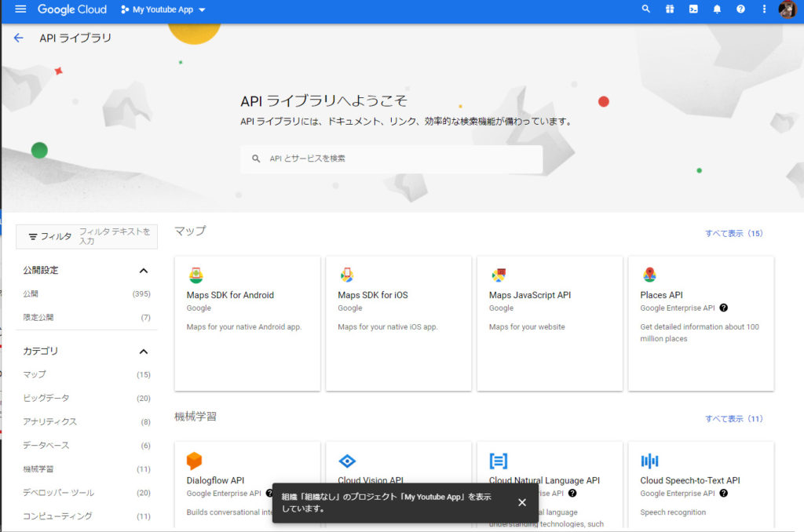Screen dimensions: 804x532
Task: Open the gift free trial icon
Action: [x=670, y=9]
